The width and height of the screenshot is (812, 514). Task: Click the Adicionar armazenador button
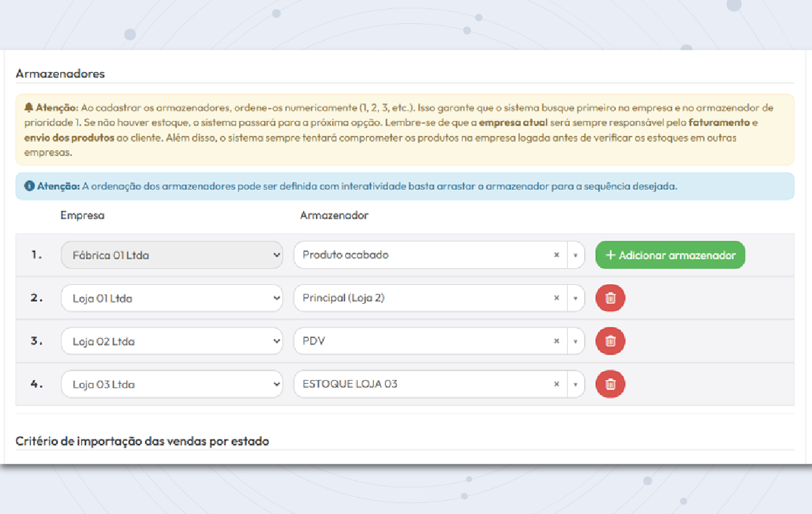pyautogui.click(x=670, y=254)
